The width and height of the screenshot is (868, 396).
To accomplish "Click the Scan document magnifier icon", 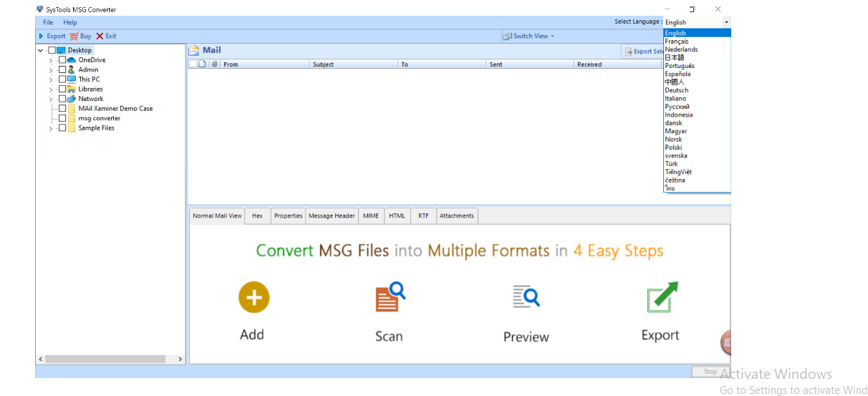I will 390,296.
